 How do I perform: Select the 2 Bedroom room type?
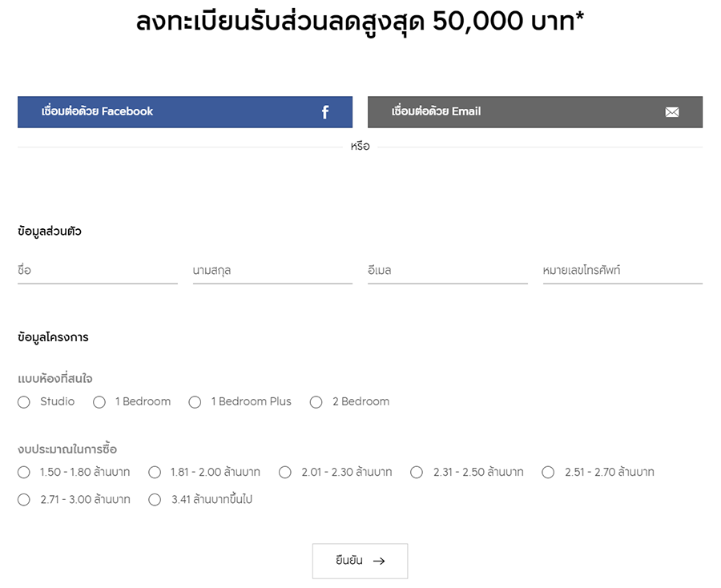[316, 402]
